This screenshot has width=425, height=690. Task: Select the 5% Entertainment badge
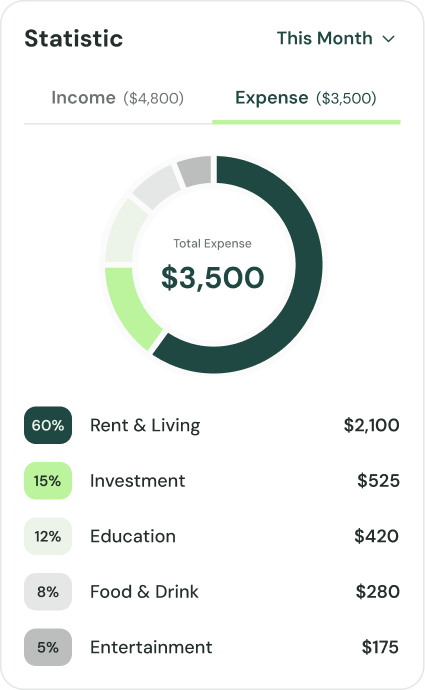[48, 647]
